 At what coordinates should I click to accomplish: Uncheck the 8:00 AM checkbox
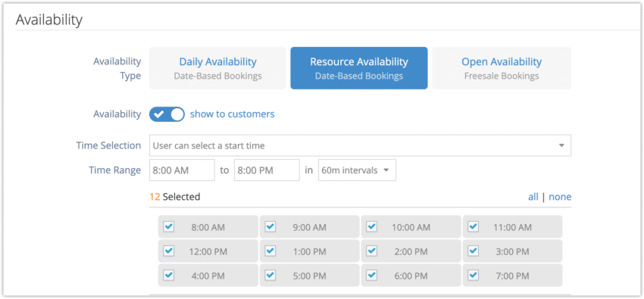pyautogui.click(x=168, y=226)
